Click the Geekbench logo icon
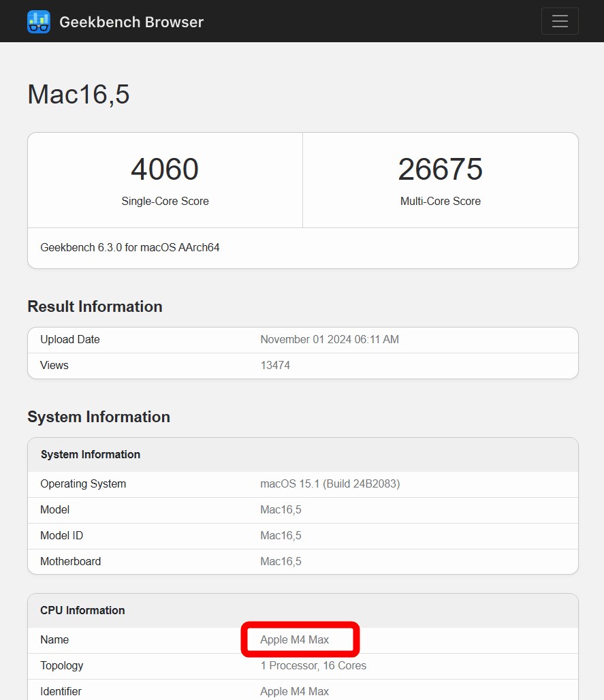 click(x=38, y=21)
